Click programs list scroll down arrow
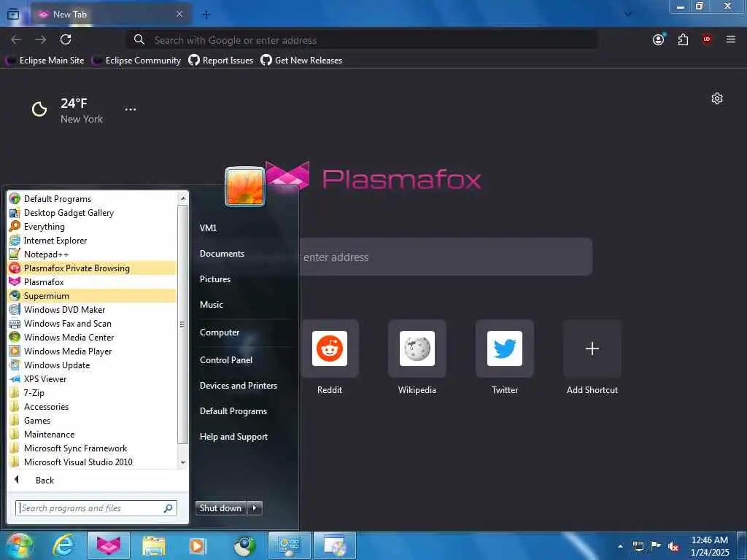747x560 pixels. 183,463
